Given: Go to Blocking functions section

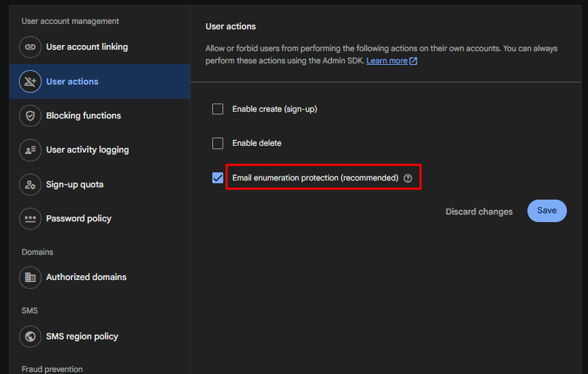Looking at the screenshot, I should [x=100, y=116].
